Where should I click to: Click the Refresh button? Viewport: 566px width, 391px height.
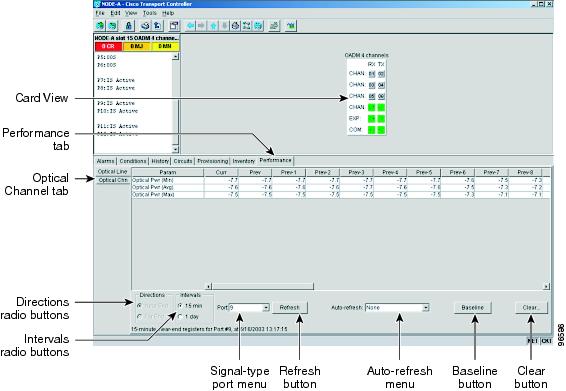tap(289, 308)
